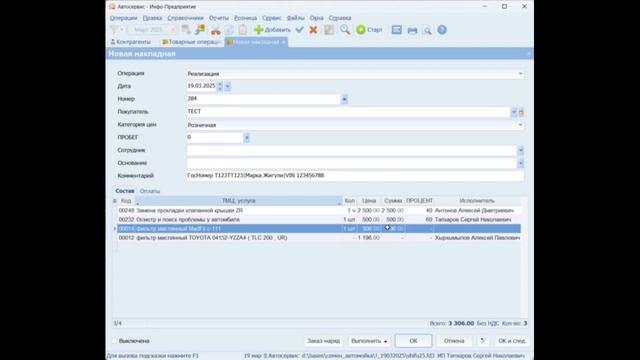Viewport: 640px width, 360px height.
Task: Click the ОК и след. button
Action: click(x=512, y=341)
